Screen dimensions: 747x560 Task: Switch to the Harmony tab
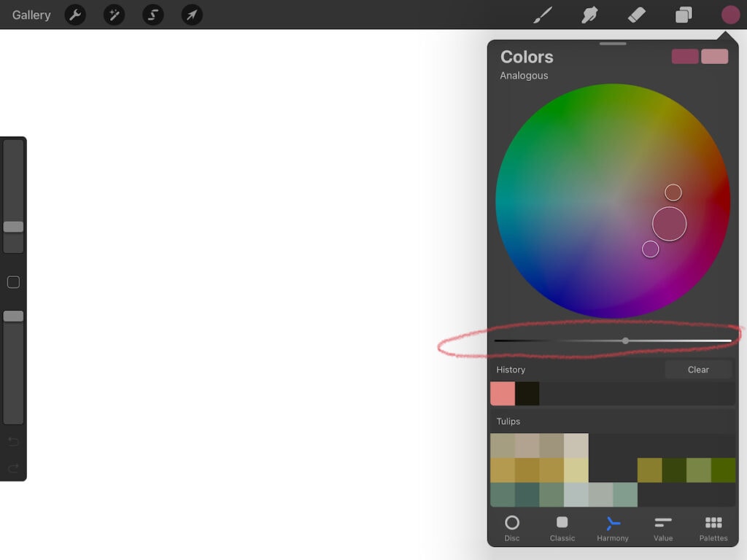[613, 528]
